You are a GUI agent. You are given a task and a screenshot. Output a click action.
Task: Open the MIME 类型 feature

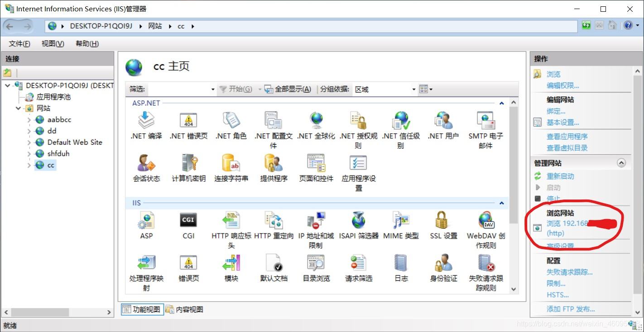tap(401, 225)
